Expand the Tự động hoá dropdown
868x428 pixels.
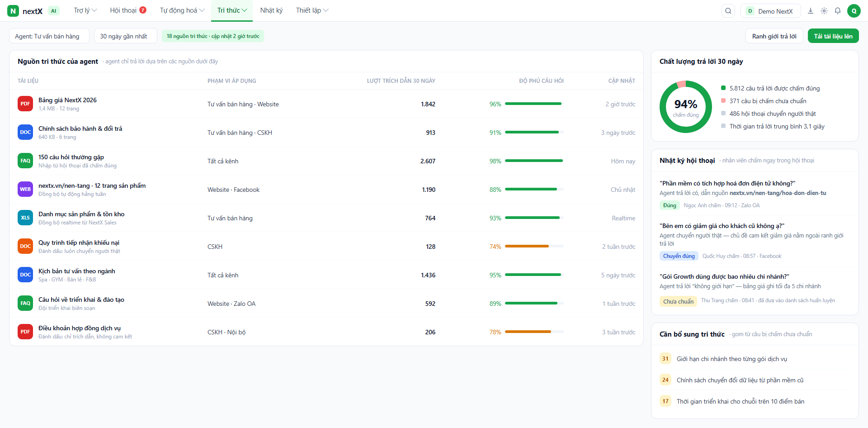coord(182,10)
